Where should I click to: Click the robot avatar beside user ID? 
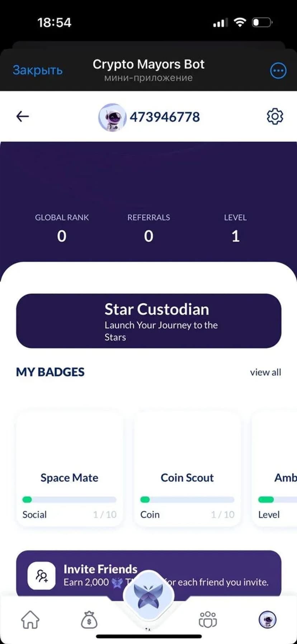point(112,117)
